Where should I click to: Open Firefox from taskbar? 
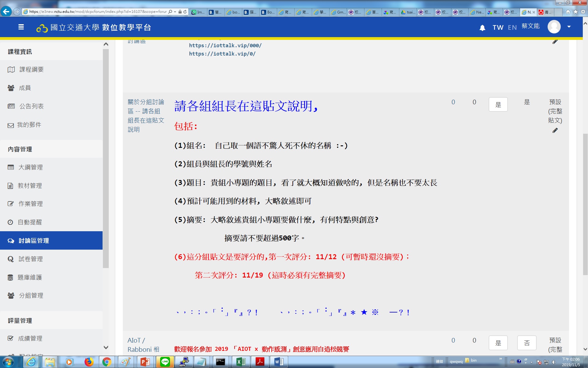click(89, 362)
